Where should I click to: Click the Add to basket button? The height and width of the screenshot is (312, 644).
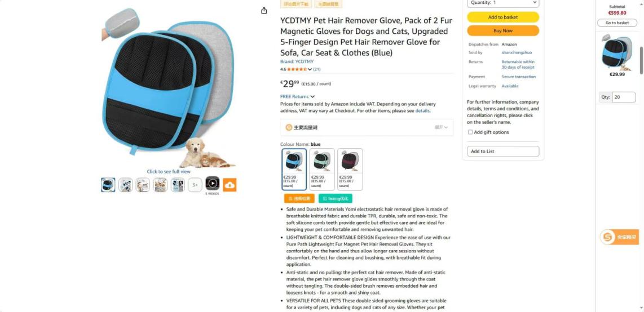pos(503,17)
